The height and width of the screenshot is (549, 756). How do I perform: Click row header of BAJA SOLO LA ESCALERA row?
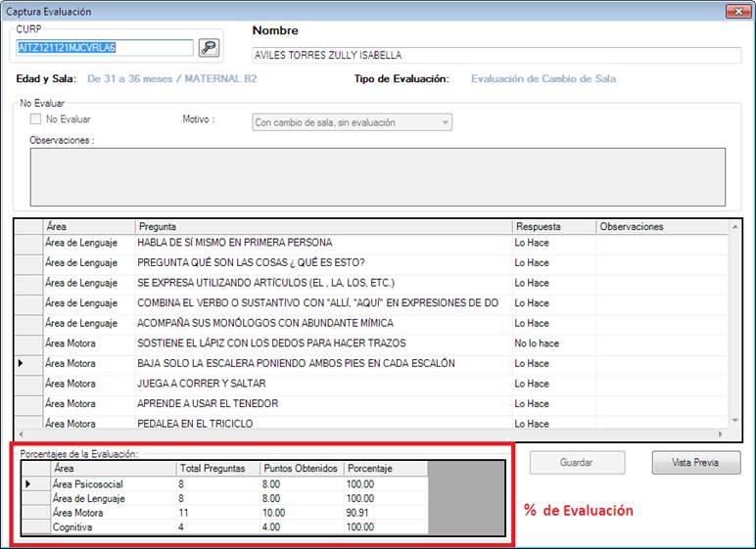point(28,364)
